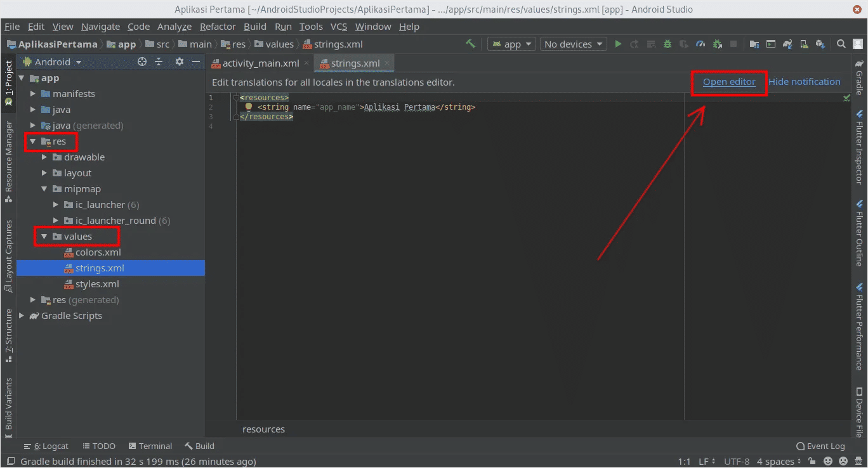Click Sync Project with Gradle Files icon

pyautogui.click(x=787, y=44)
